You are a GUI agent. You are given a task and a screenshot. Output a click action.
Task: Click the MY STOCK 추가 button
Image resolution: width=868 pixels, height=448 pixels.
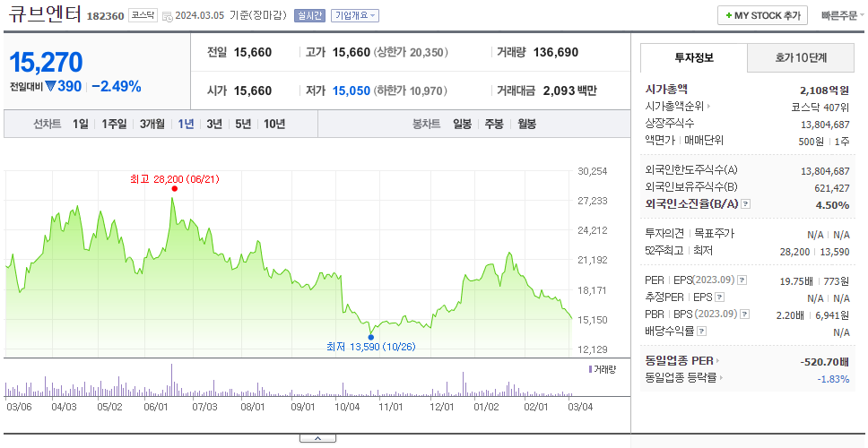point(762,15)
